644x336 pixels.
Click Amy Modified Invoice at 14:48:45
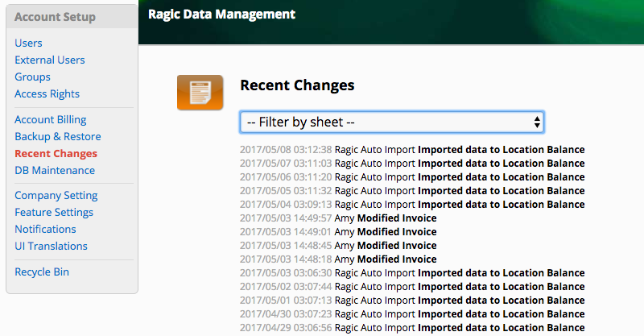click(338, 246)
